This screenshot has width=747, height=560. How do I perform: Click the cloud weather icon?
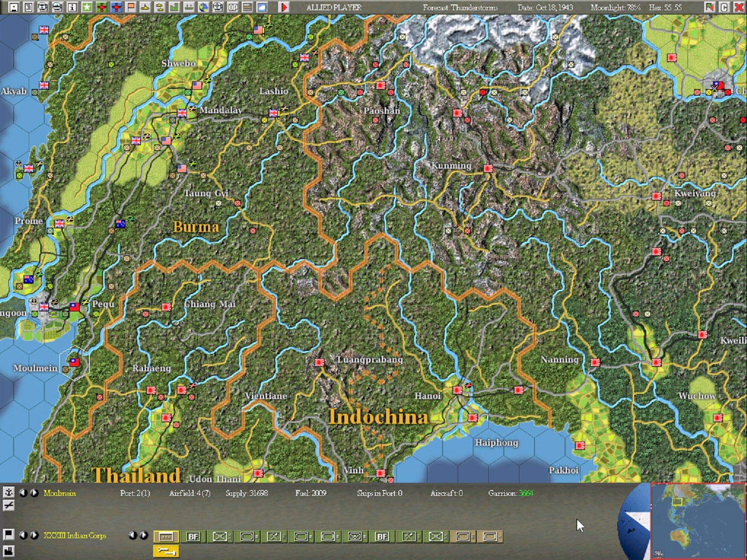point(262,7)
